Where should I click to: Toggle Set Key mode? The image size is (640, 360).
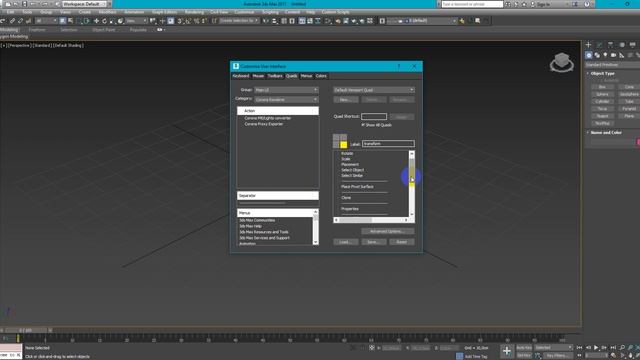524,356
